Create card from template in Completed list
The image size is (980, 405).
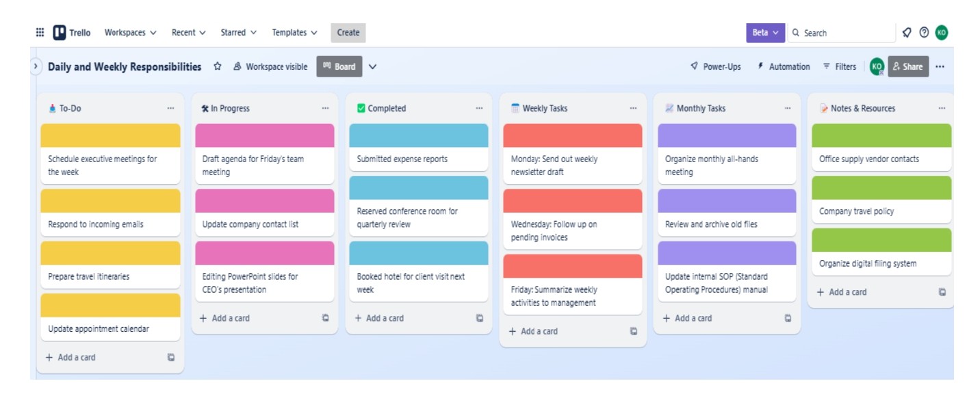tap(479, 318)
